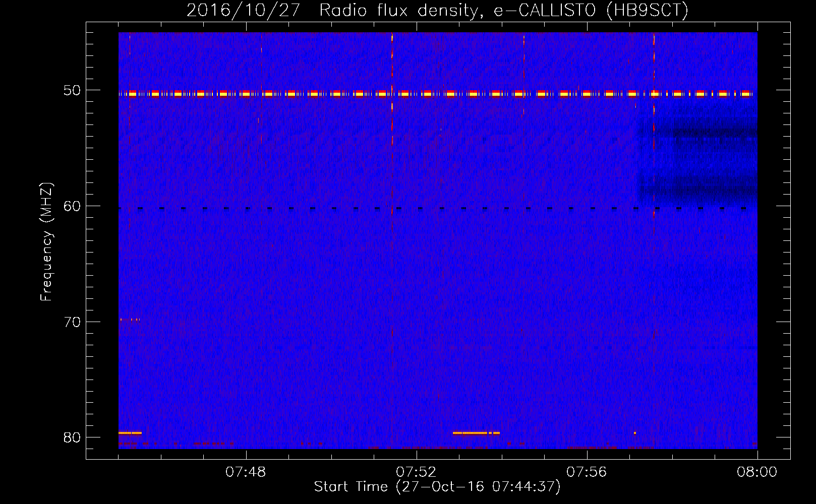
Task: Click the 07:52 time tick label
Action: 416,472
